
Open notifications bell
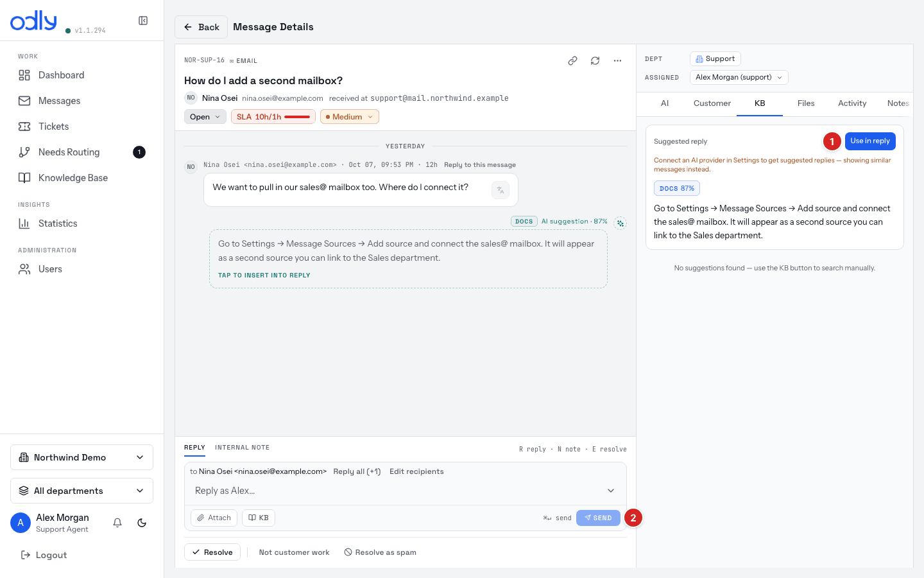(117, 523)
